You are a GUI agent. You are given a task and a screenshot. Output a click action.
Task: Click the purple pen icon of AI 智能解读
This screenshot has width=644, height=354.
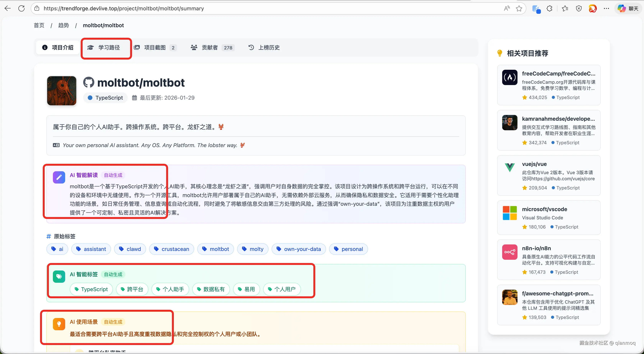pyautogui.click(x=59, y=177)
